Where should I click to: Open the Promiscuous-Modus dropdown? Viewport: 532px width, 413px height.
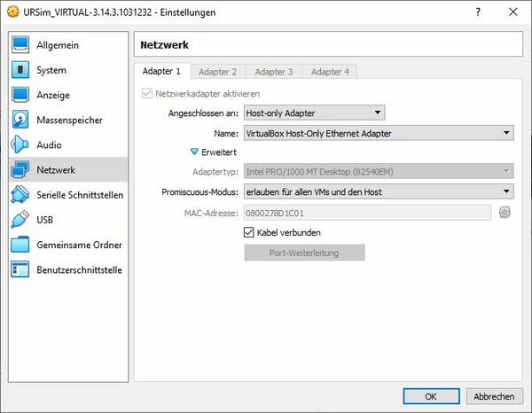click(x=379, y=191)
